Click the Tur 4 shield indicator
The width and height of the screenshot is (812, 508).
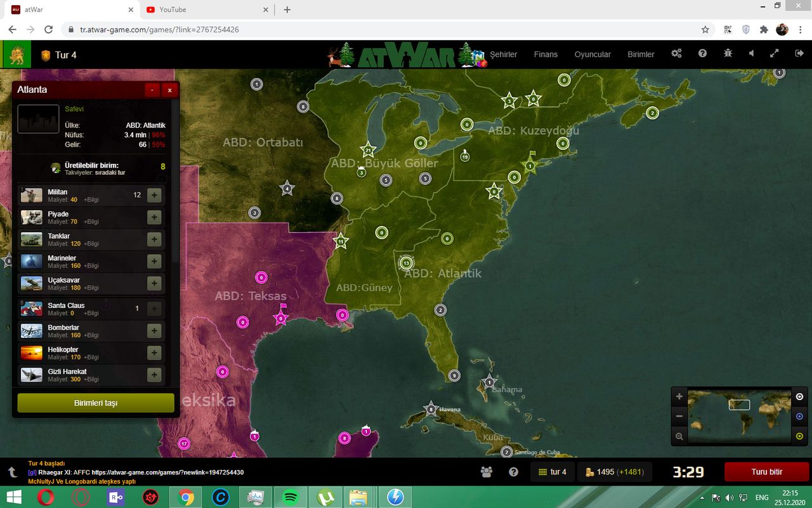coord(58,55)
